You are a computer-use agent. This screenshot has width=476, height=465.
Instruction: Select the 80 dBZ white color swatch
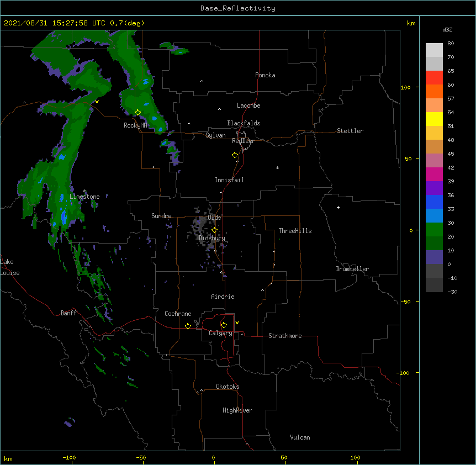(434, 50)
